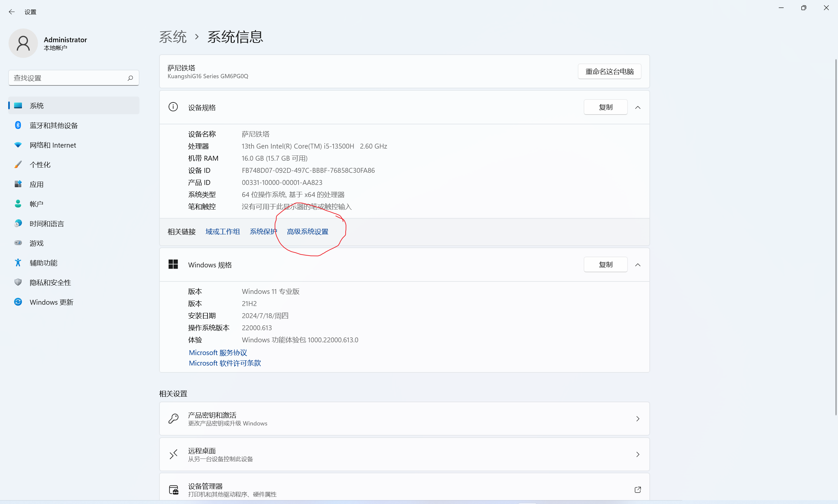838x504 pixels.
Task: Select 时间和语言 in sidebar
Action: pos(74,224)
